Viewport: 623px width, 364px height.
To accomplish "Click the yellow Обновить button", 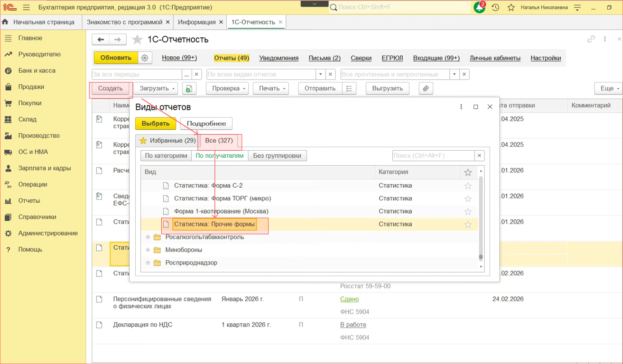I will click(116, 58).
